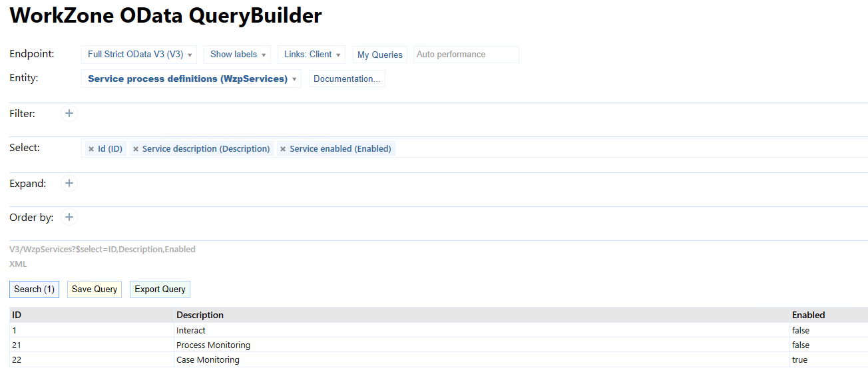This screenshot has height=384, width=868.
Task: Run the Search (1) button
Action: pos(34,289)
